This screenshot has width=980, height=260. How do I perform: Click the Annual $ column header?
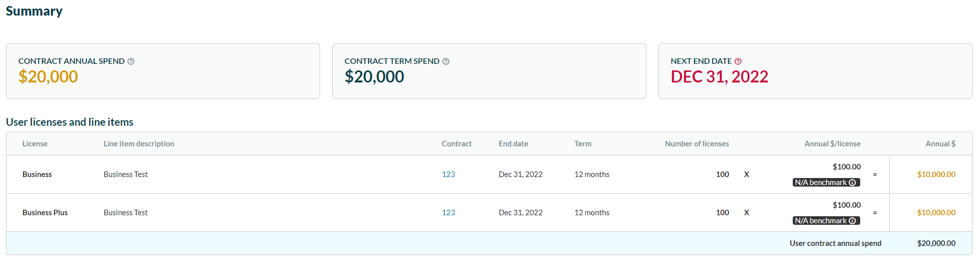click(x=940, y=144)
